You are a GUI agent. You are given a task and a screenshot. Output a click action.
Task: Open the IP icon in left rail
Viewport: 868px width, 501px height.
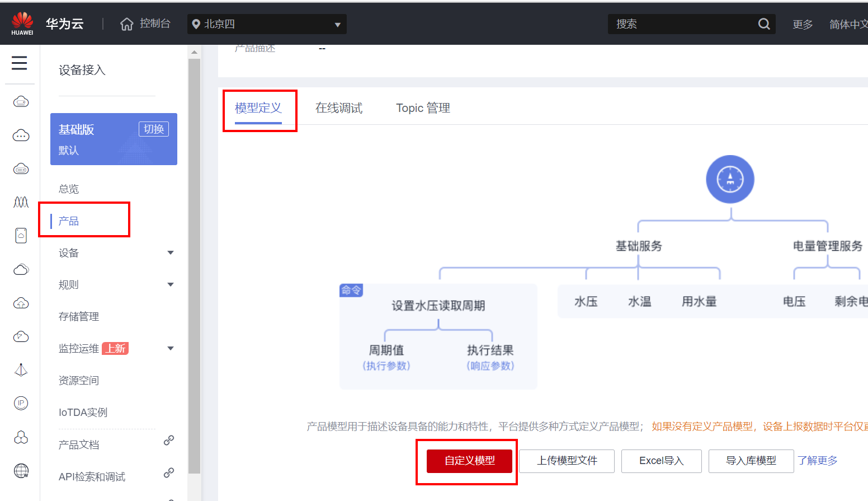(x=21, y=403)
